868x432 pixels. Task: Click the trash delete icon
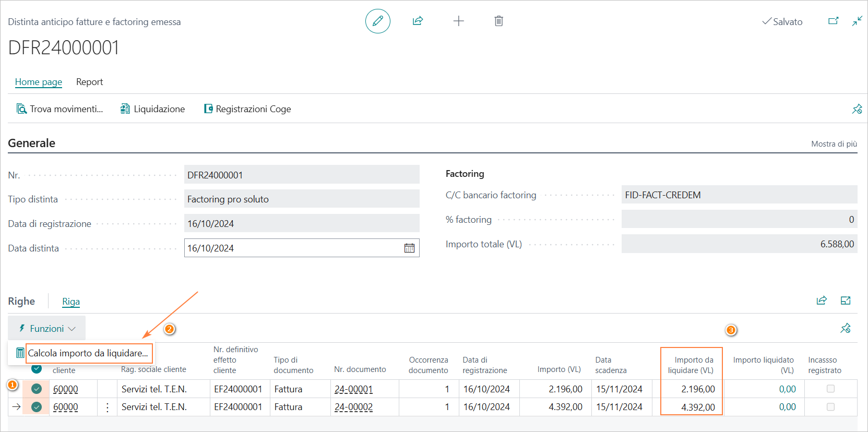[x=498, y=21]
